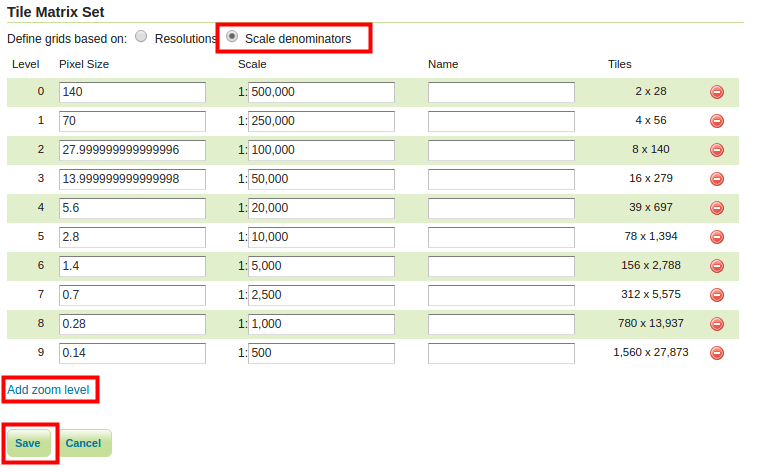Delete last level 9 via red minus icon
Viewport: 758px width, 472px height.
point(717,353)
